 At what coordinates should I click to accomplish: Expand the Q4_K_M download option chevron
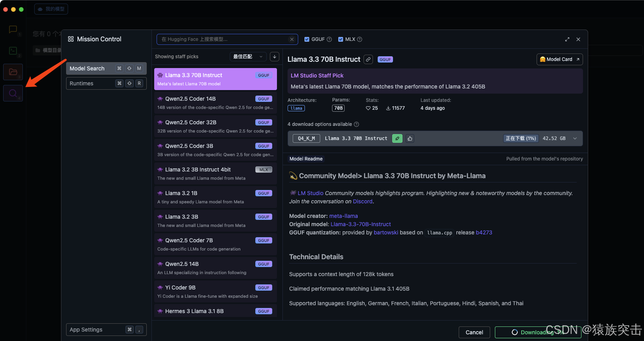point(575,138)
